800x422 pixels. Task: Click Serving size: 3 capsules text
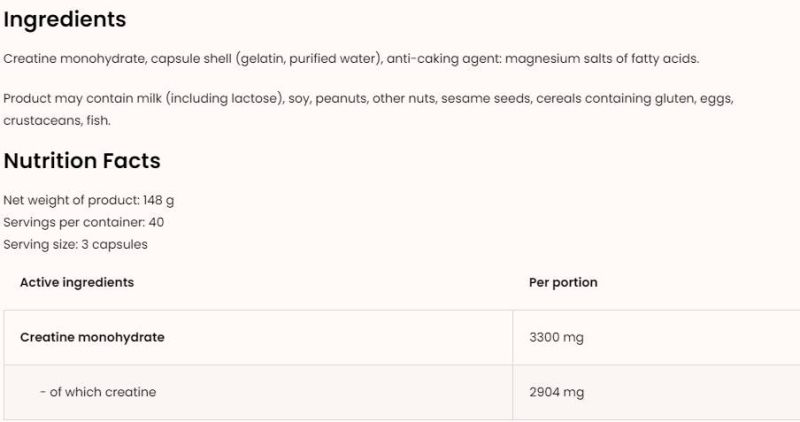(76, 244)
